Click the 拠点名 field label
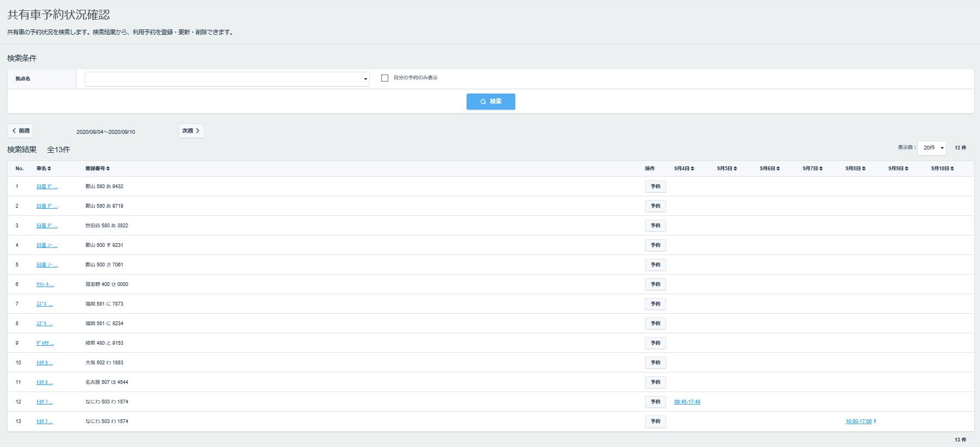Image resolution: width=980 pixels, height=447 pixels. coord(23,79)
